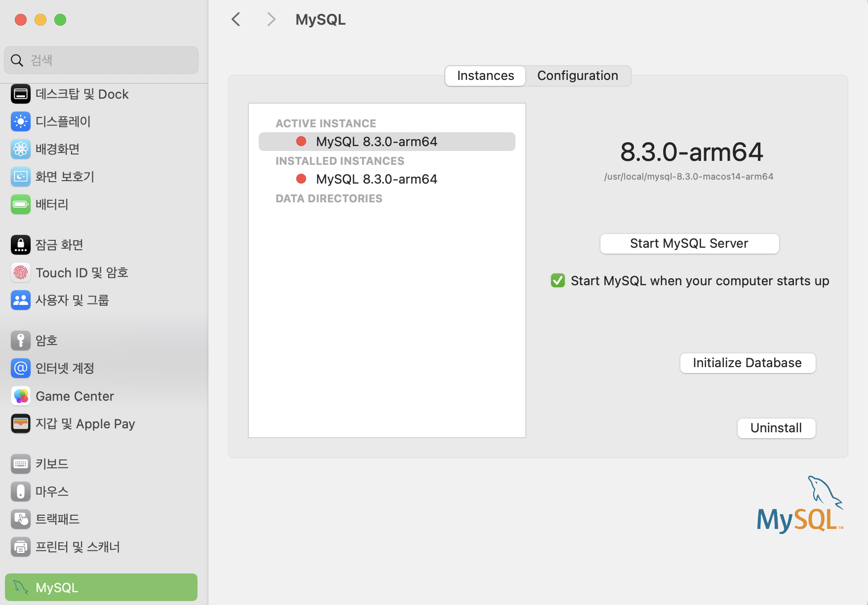The width and height of the screenshot is (868, 605).
Task: Open the Trackpad settings icon
Action: point(21,519)
